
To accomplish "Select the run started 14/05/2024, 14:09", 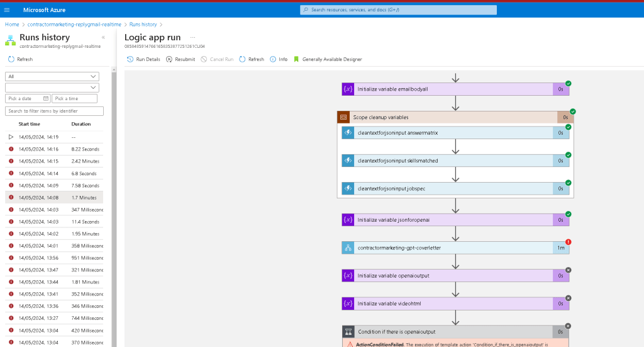I will point(54,185).
